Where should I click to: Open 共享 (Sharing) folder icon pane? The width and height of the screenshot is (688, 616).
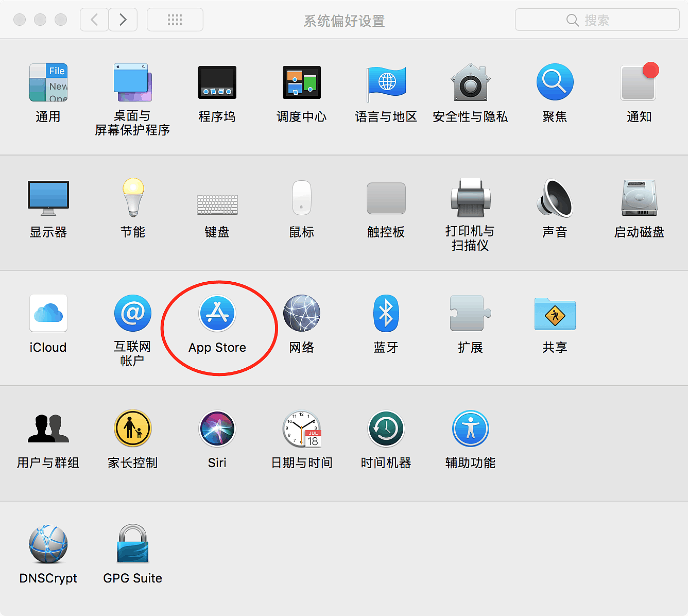click(555, 314)
